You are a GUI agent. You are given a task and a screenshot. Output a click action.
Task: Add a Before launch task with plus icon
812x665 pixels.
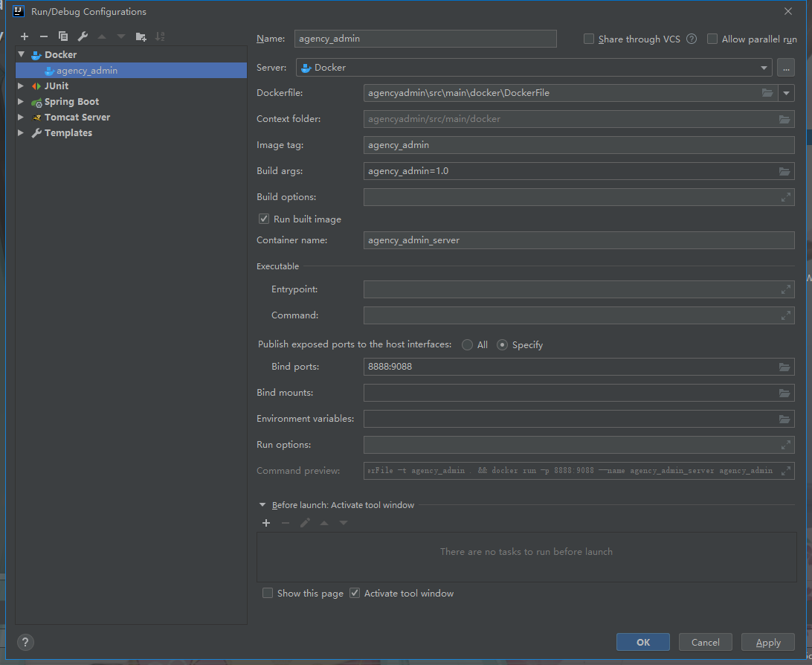pyautogui.click(x=266, y=523)
